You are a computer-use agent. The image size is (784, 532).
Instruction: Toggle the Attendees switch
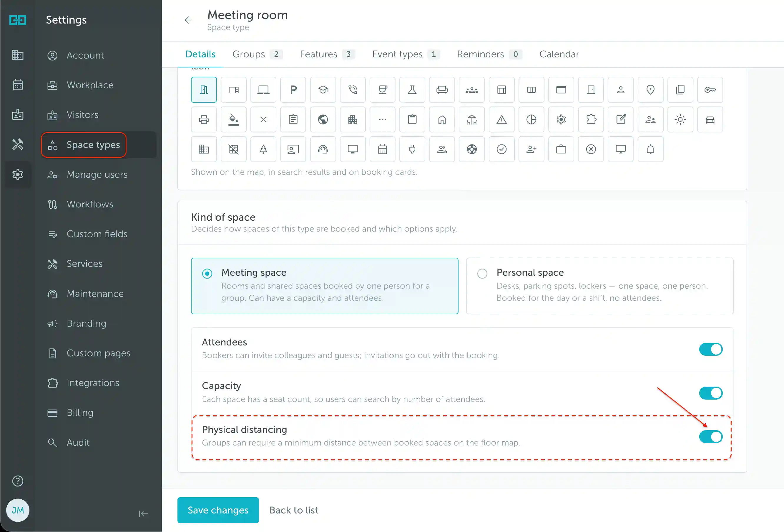pyautogui.click(x=710, y=349)
